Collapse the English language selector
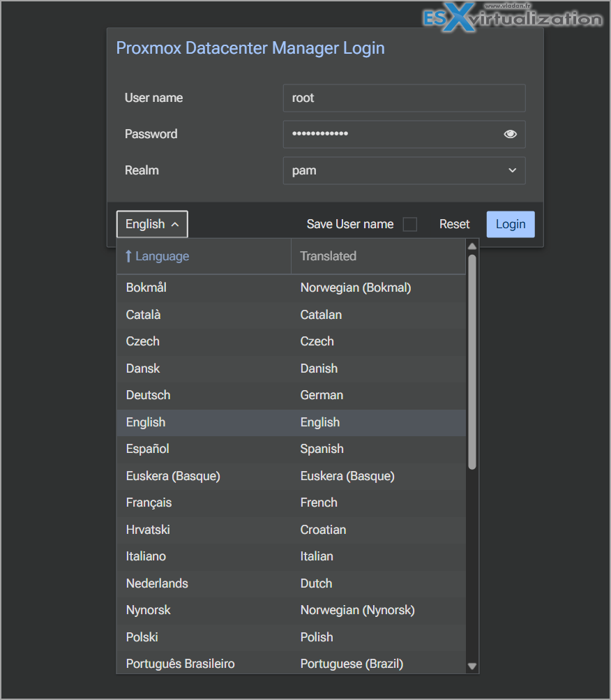The image size is (611, 700). [x=152, y=224]
